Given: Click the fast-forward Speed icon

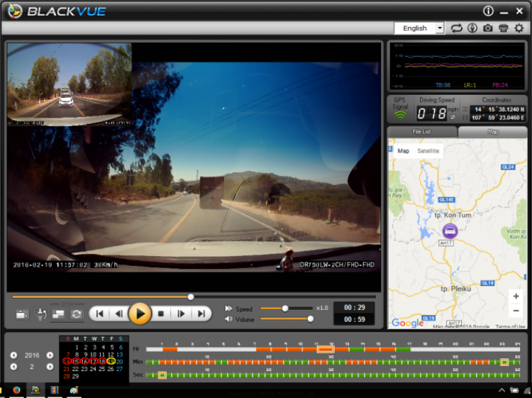Looking at the screenshot, I should pos(228,309).
